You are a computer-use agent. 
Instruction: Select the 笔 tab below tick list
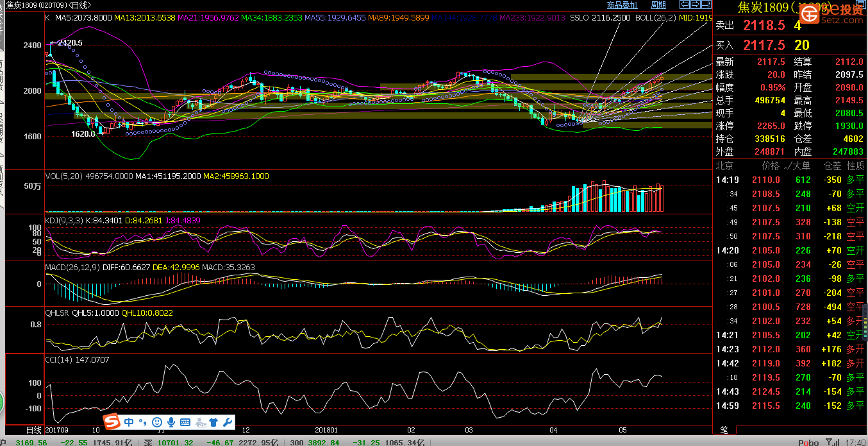coord(724,429)
